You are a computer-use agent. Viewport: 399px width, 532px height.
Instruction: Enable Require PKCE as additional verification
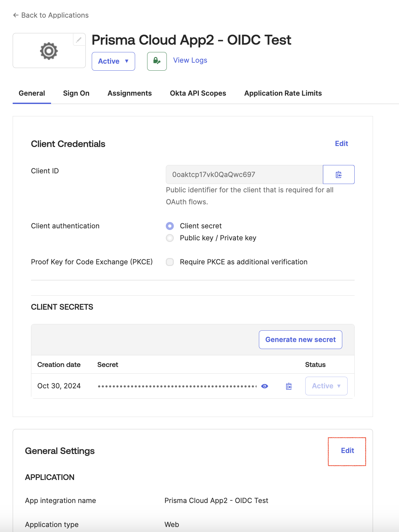pos(170,262)
